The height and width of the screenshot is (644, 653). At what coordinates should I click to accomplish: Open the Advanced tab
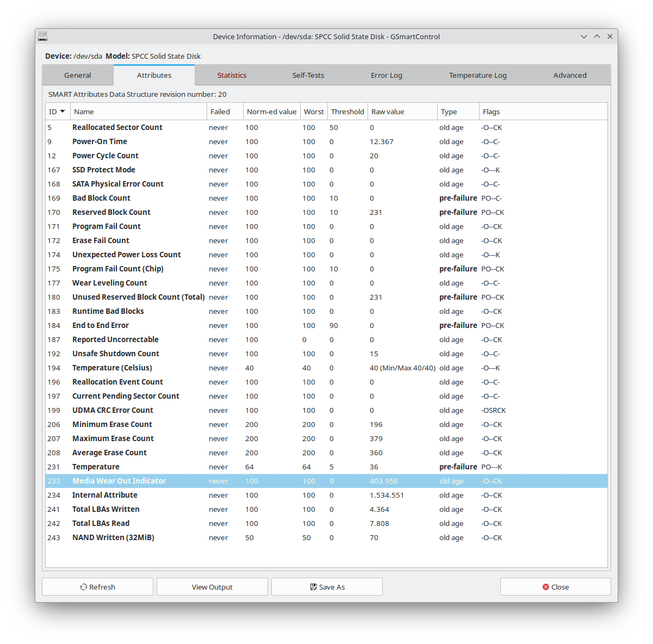[570, 76]
